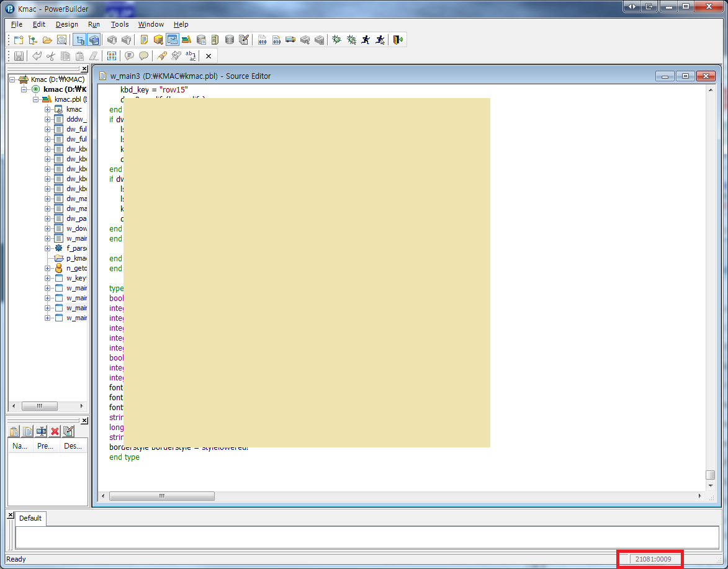The height and width of the screenshot is (569, 728).
Task: Click the Source Editor scroll-up arrow
Action: click(x=711, y=90)
